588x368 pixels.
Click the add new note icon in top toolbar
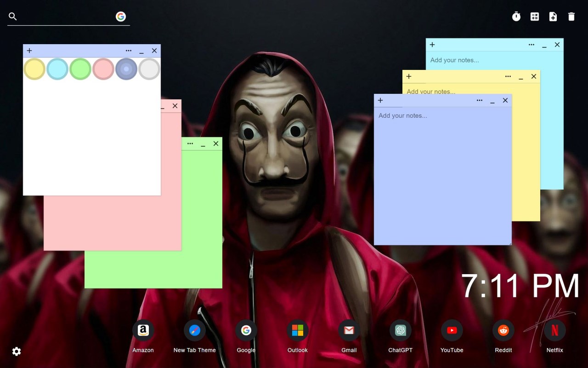(553, 17)
